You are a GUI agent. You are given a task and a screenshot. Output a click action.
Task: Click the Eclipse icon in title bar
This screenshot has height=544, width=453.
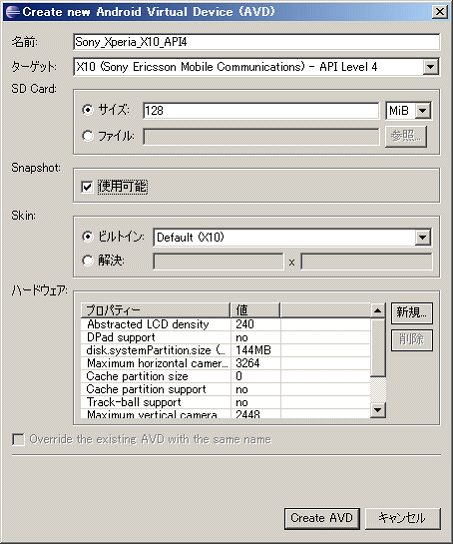pyautogui.click(x=13, y=12)
